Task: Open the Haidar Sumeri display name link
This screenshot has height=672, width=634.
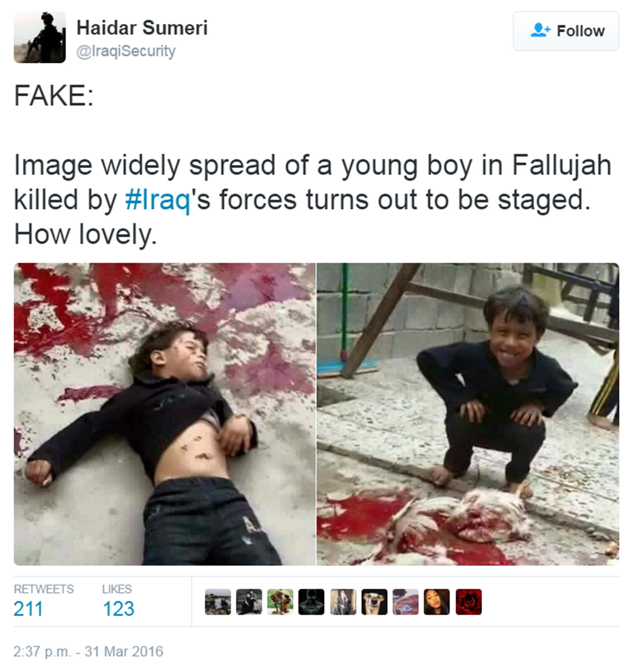Action: [x=142, y=28]
